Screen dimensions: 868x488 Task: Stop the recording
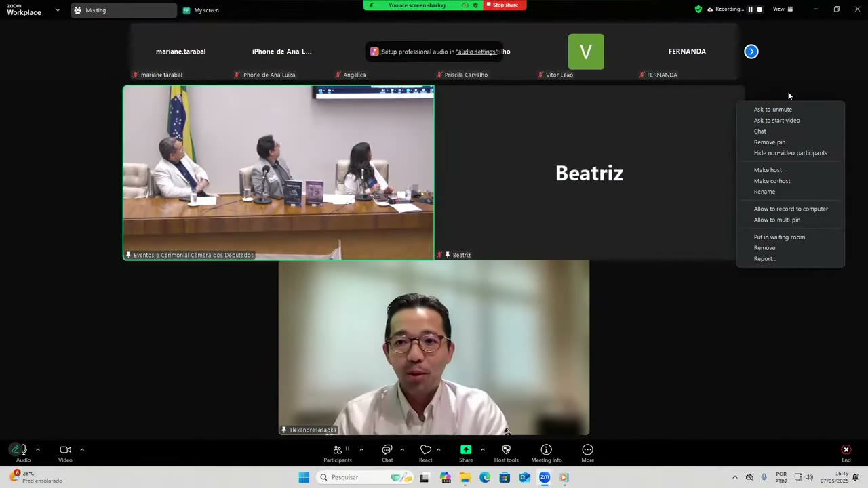click(759, 9)
